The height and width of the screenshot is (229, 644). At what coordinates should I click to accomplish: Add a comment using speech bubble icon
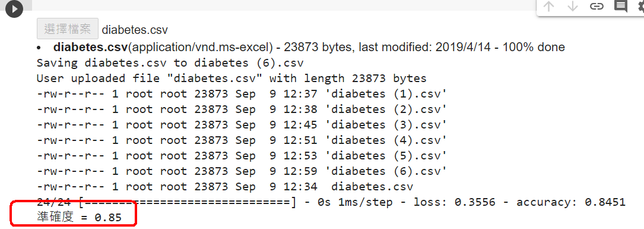coord(621,6)
